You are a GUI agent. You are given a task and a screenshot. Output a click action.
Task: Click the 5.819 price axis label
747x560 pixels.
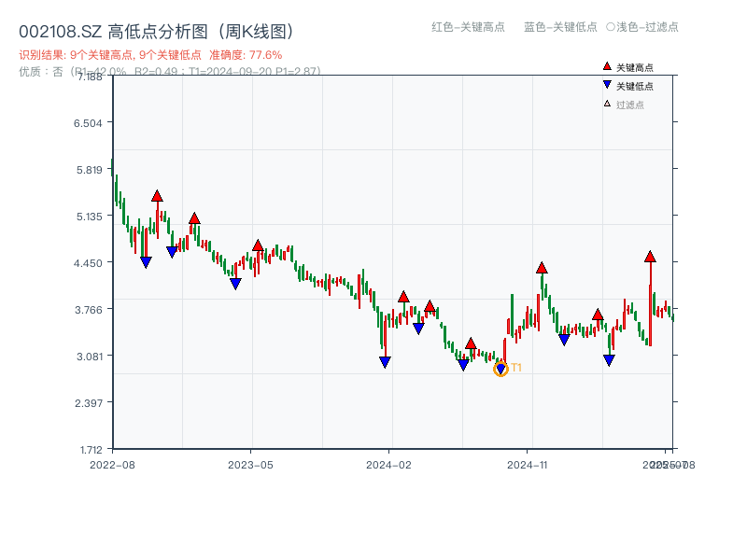(x=89, y=170)
